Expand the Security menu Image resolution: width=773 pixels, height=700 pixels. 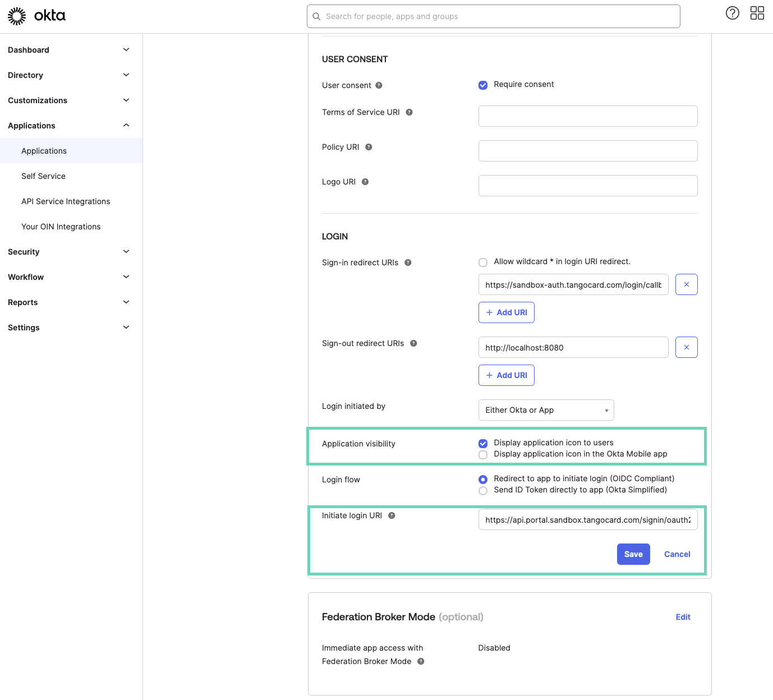coord(71,252)
